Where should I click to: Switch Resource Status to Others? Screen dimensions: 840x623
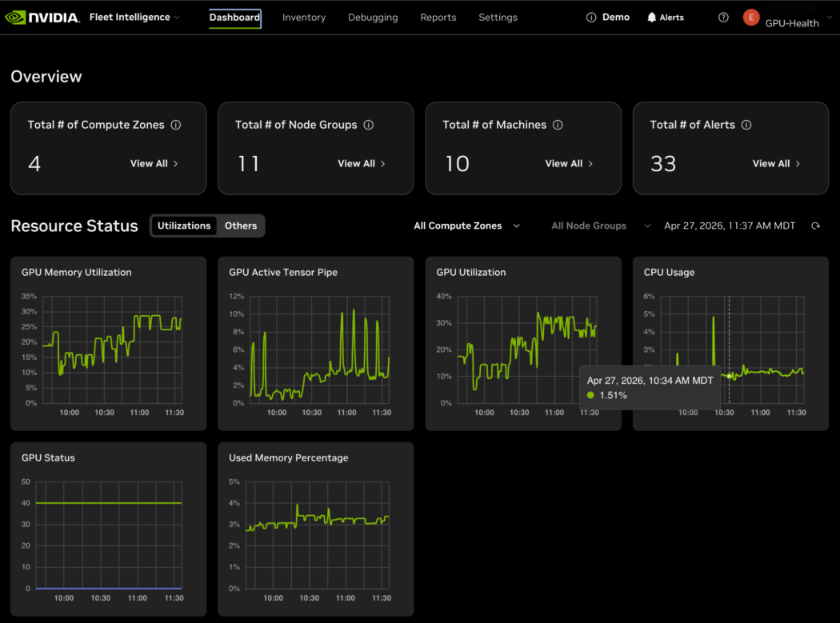(241, 226)
